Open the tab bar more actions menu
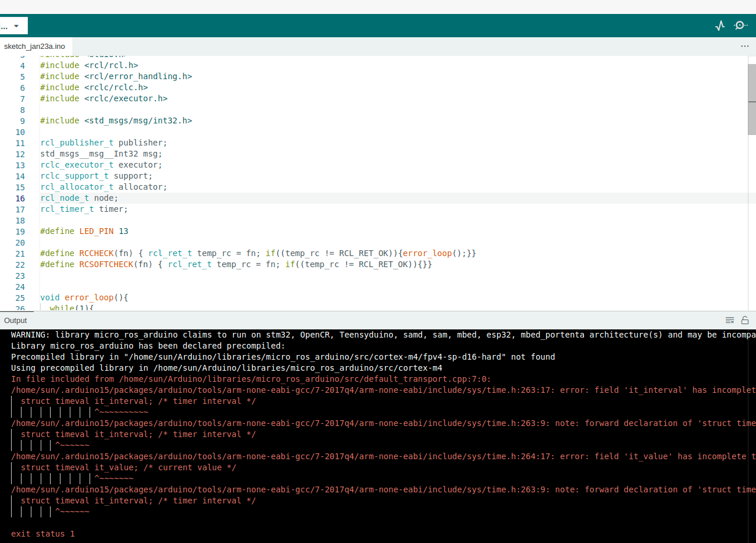The width and height of the screenshot is (756, 543). 745,46
